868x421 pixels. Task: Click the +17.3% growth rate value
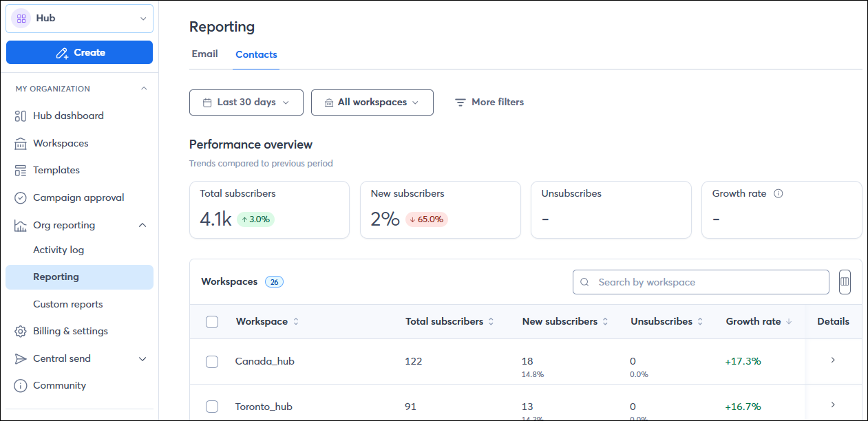pos(743,361)
